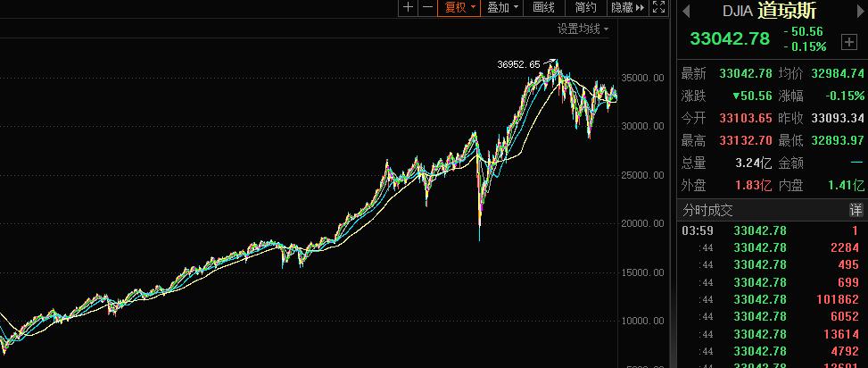
Task: Click the zoom in plus icon
Action: [409, 7]
